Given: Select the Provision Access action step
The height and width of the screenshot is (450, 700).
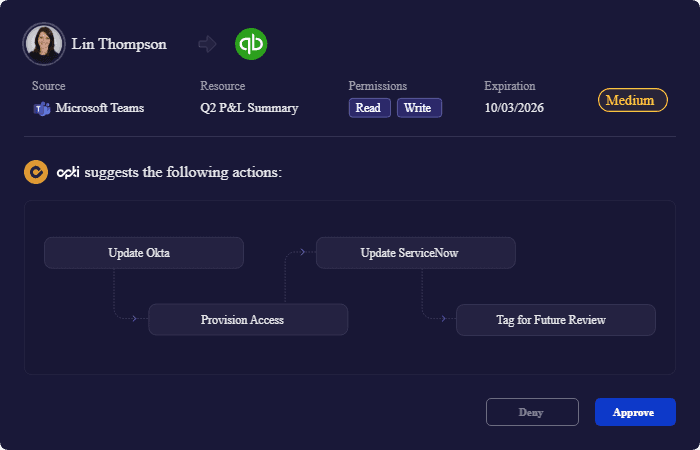Looking at the screenshot, I should click(248, 320).
